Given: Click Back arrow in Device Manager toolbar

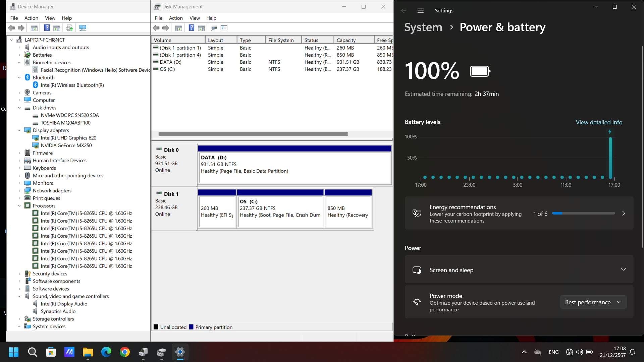Looking at the screenshot, I should click(11, 28).
